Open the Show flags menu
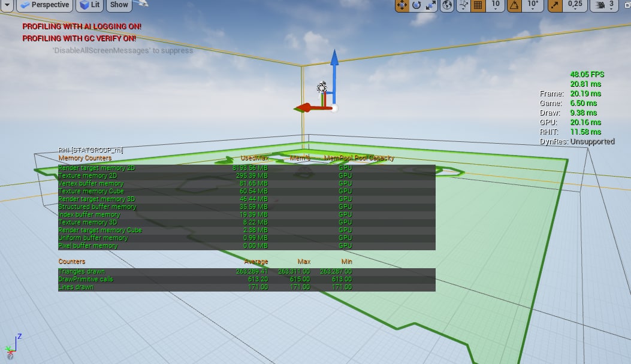The width and height of the screenshot is (631, 364). [x=119, y=5]
